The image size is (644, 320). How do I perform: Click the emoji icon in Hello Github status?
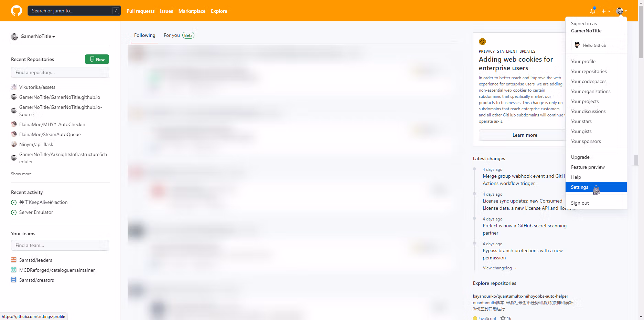click(x=577, y=45)
